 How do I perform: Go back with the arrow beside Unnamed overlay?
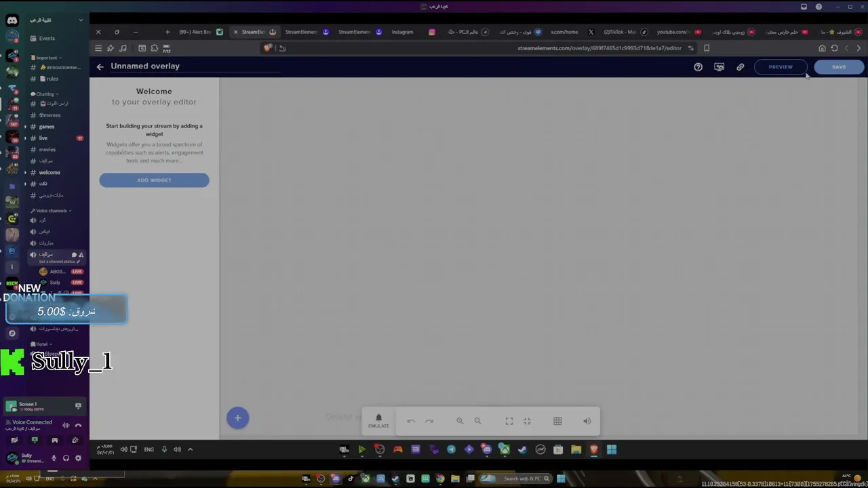click(x=100, y=66)
